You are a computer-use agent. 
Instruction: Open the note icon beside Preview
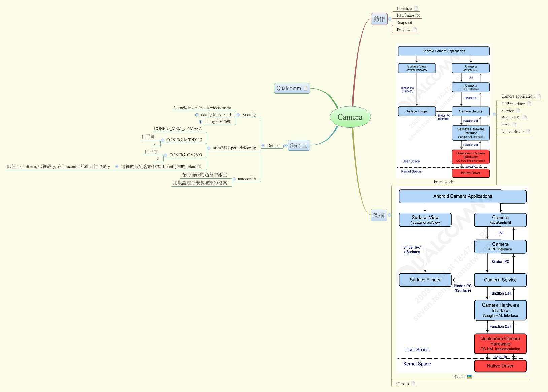(x=415, y=30)
